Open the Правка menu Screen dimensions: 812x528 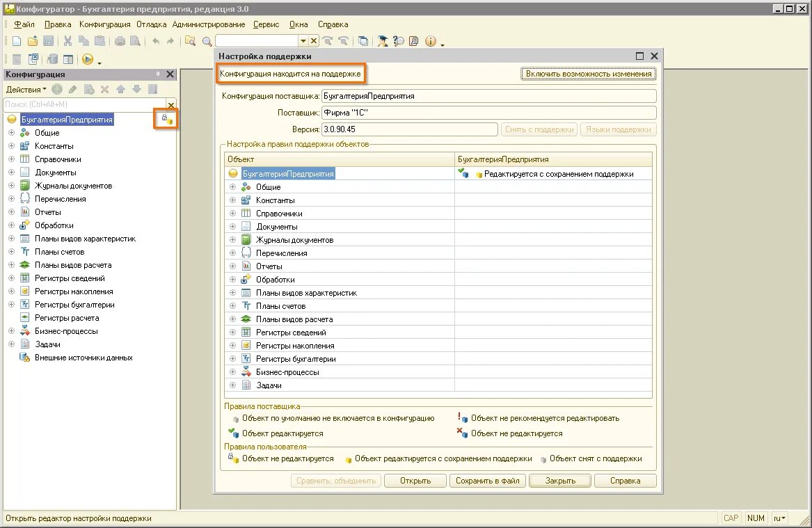pos(58,24)
